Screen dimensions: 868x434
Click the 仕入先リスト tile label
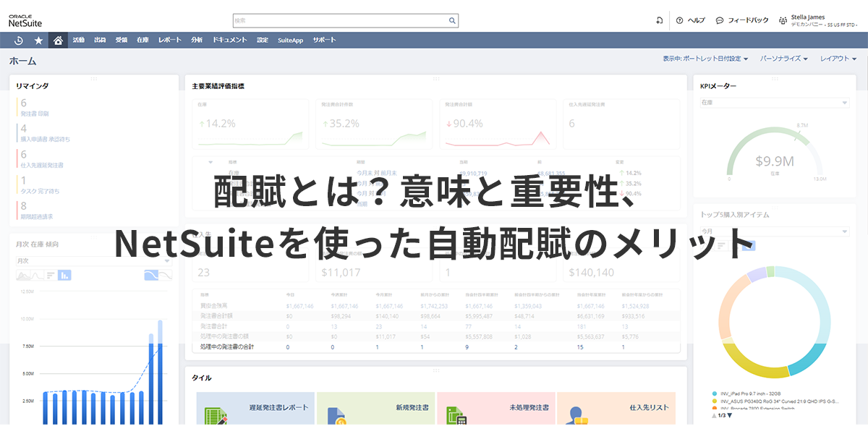(649, 408)
